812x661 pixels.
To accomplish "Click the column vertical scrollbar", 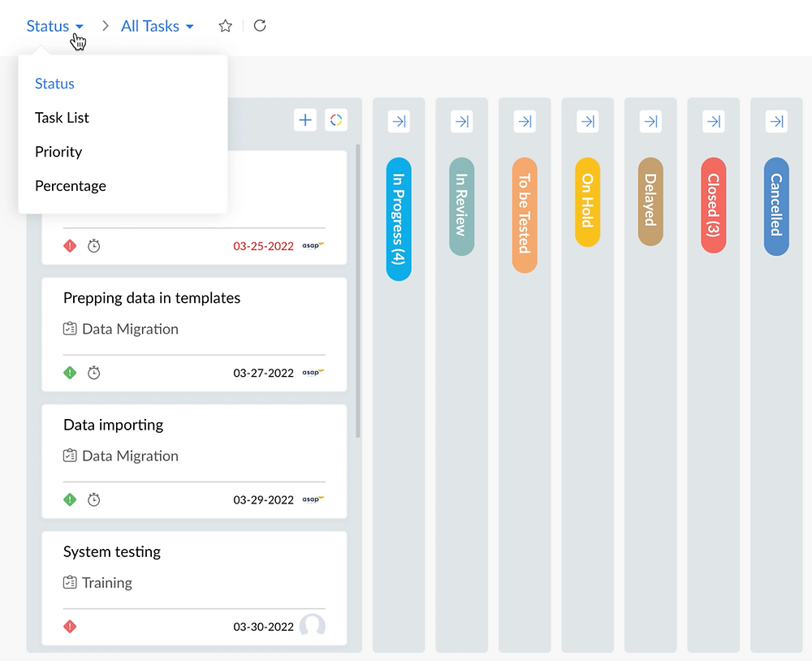I will click(358, 292).
